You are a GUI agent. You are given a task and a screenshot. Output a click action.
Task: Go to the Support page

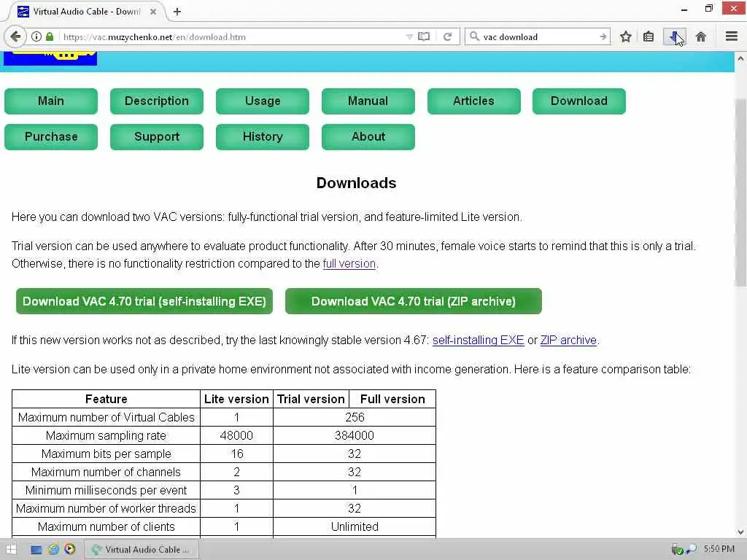pyautogui.click(x=157, y=136)
